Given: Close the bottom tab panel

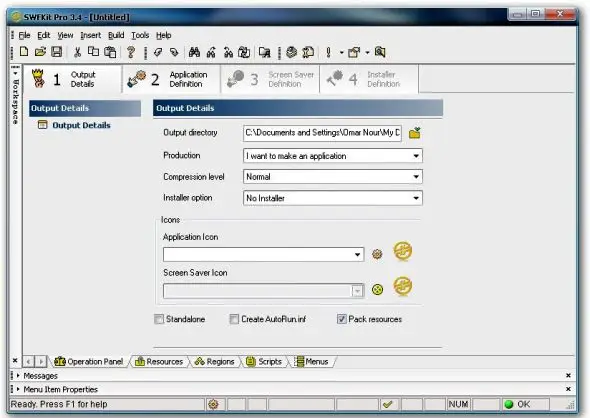Looking at the screenshot, I should (15, 360).
